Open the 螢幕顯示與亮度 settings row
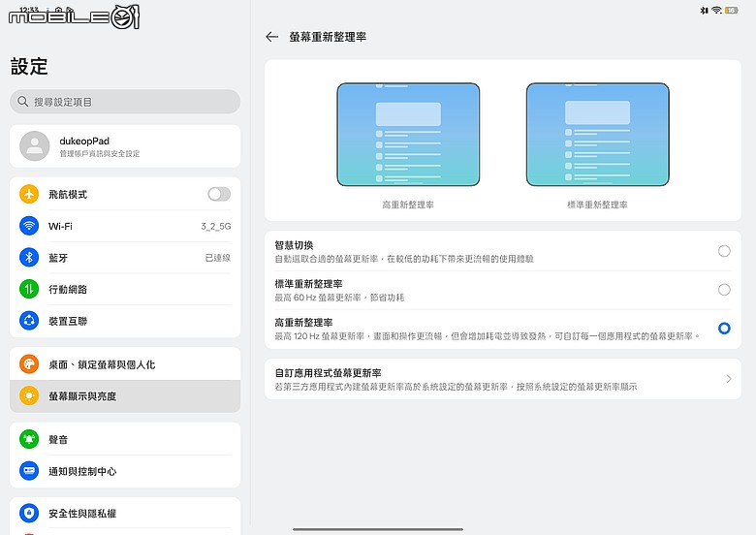This screenshot has height=535, width=756. click(125, 396)
